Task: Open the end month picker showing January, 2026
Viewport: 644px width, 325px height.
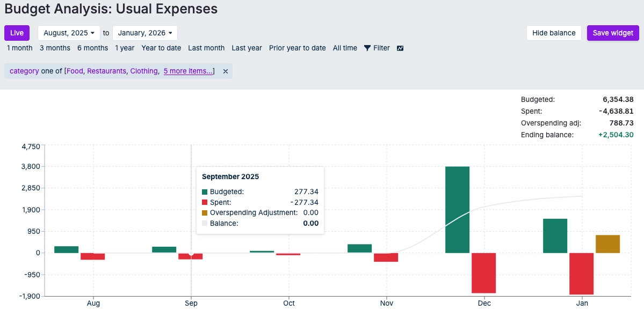Action: pos(145,33)
